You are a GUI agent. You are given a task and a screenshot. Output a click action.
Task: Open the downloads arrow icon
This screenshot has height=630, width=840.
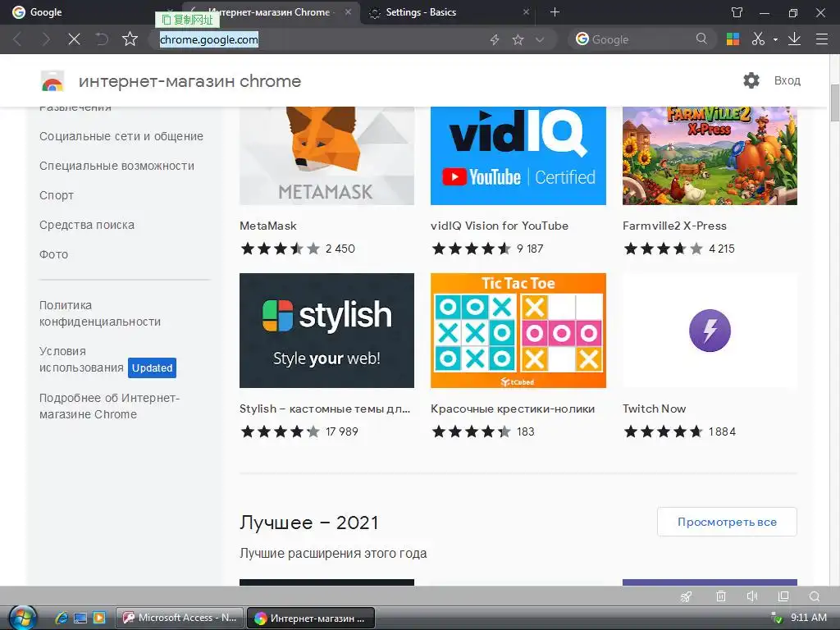[x=794, y=39]
